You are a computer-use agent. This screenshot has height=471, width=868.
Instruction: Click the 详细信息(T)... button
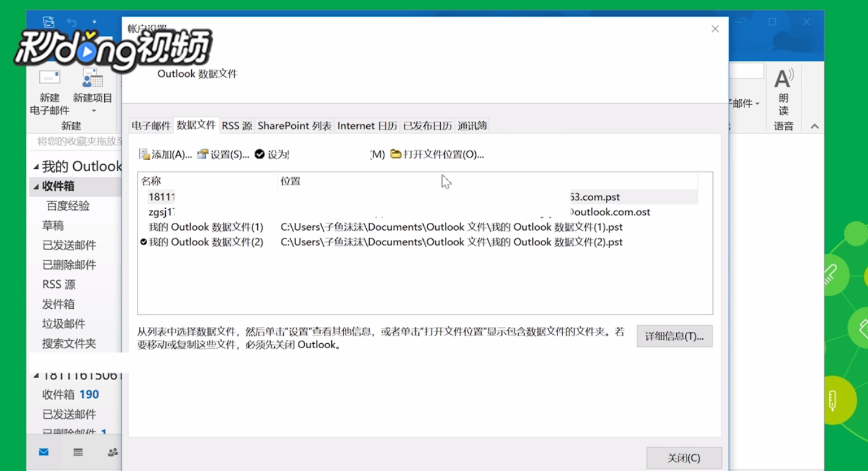pyautogui.click(x=674, y=336)
